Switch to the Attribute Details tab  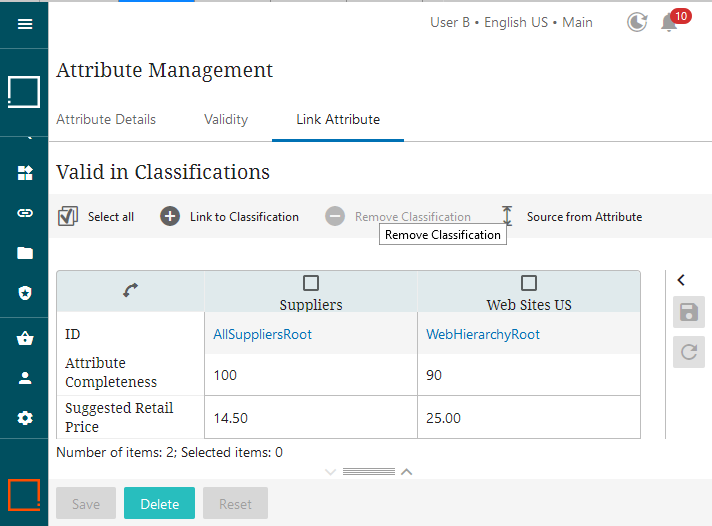(106, 119)
